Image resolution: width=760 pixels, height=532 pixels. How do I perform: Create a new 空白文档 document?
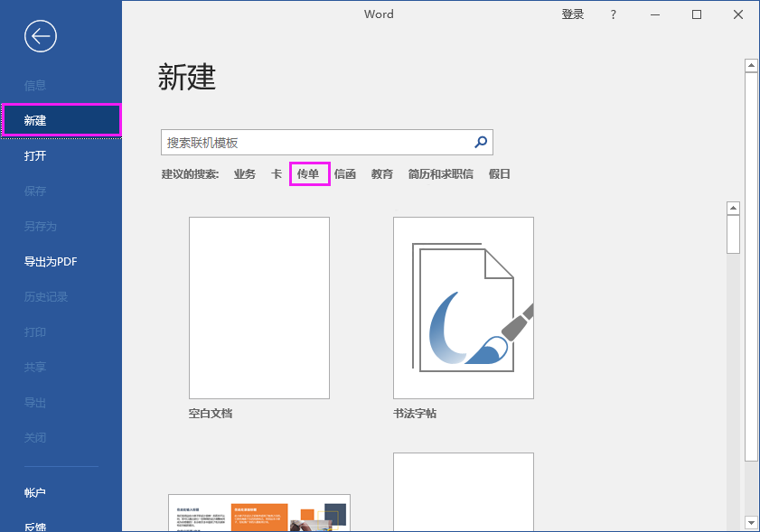click(258, 307)
